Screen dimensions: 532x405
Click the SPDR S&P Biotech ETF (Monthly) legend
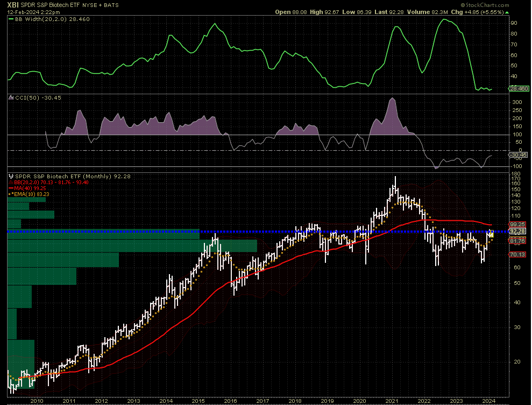point(73,176)
